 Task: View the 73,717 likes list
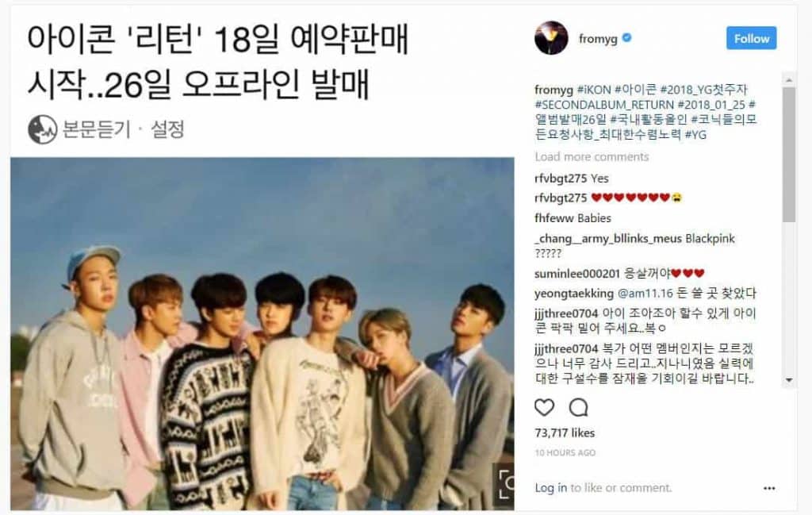click(565, 432)
